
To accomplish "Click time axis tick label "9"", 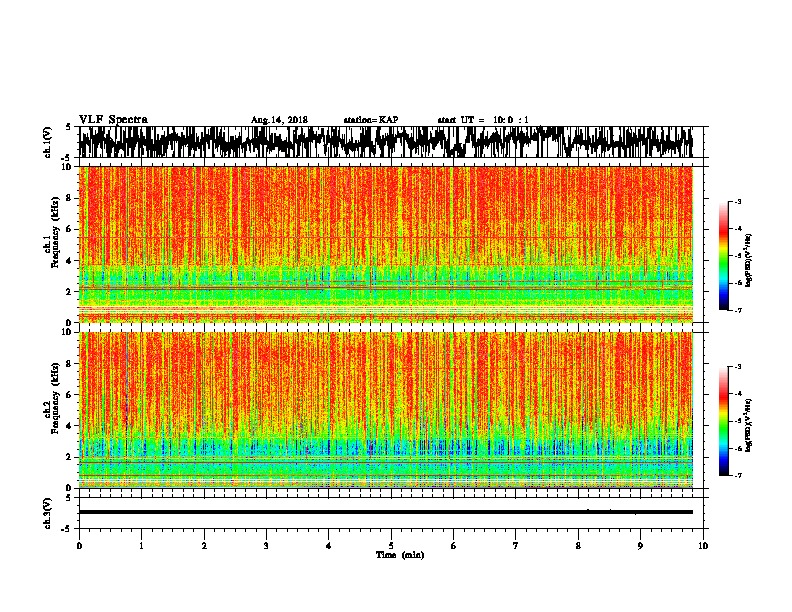I will click(x=640, y=546).
